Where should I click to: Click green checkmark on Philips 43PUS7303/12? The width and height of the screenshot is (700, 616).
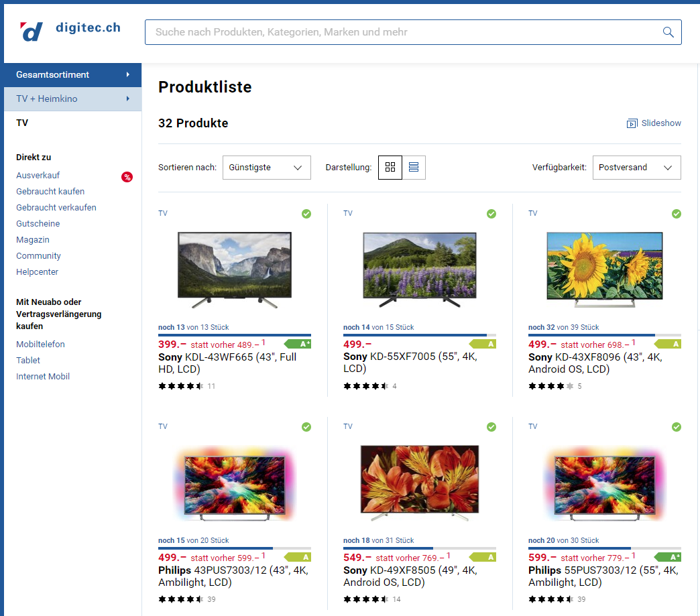point(306,427)
